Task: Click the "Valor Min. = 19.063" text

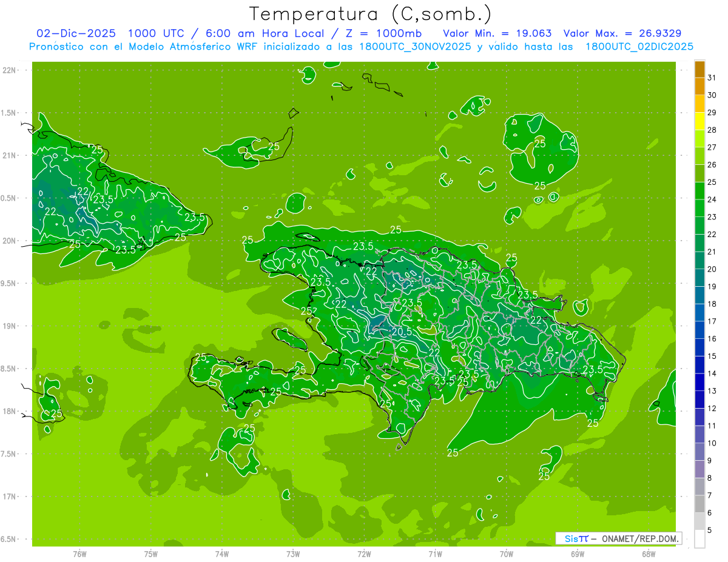Action: tap(497, 33)
